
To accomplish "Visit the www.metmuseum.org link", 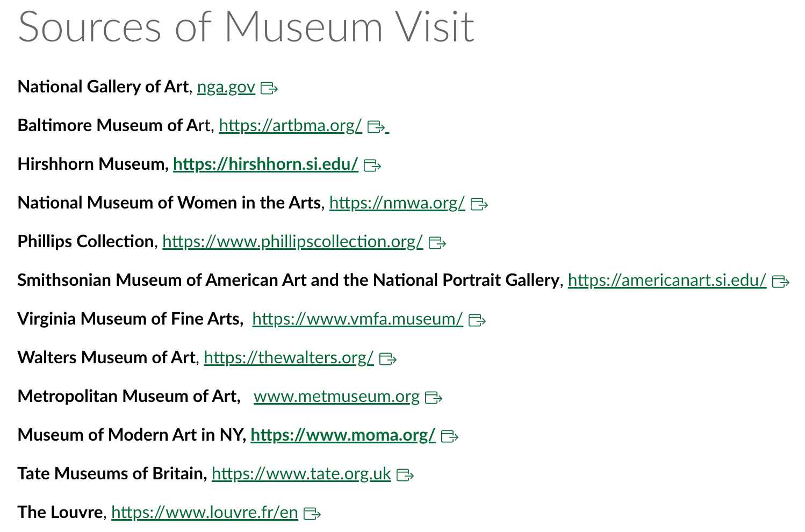I will click(336, 397).
